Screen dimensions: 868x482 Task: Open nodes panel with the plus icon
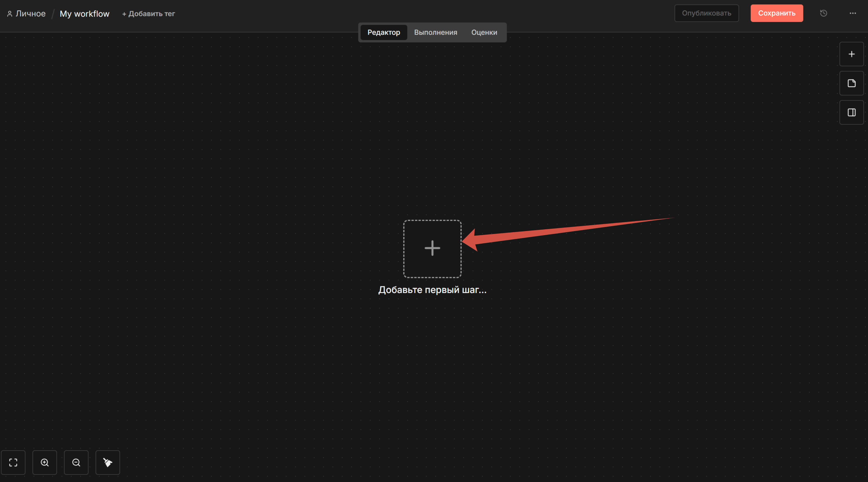point(851,54)
